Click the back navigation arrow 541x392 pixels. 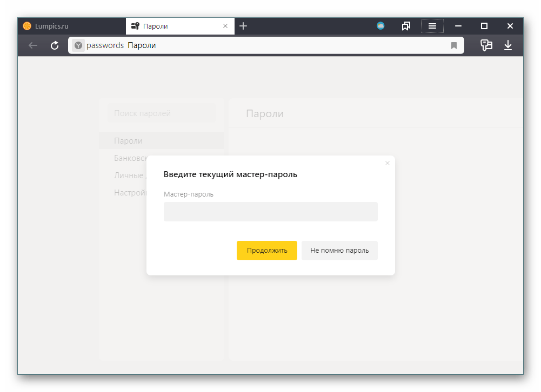(33, 46)
